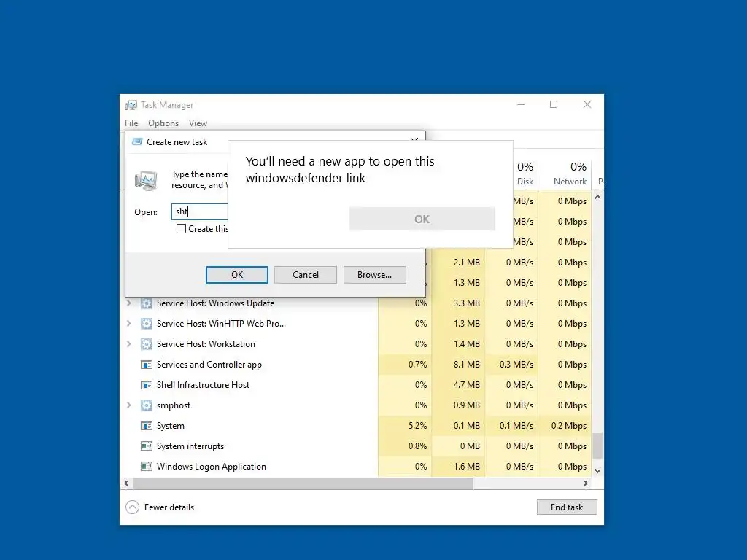The height and width of the screenshot is (560, 747).
Task: Maximize the Task Manager window
Action: [x=554, y=104]
